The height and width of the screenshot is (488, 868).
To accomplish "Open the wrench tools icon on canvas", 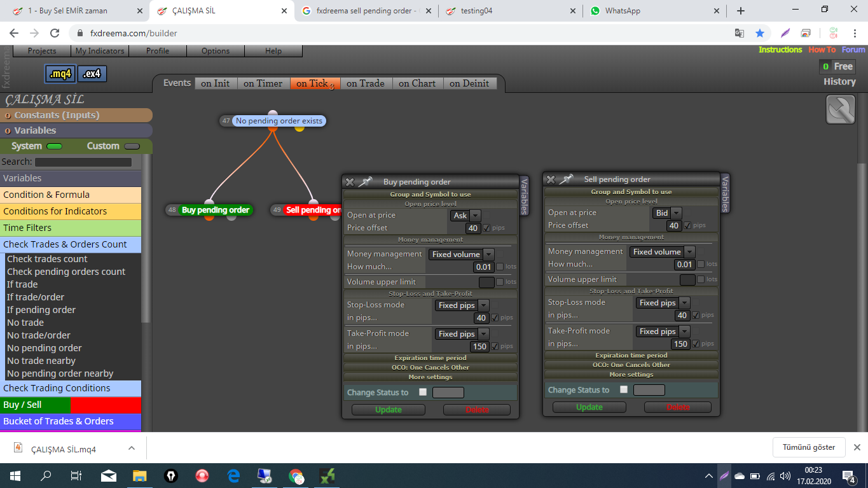I will pos(841,109).
